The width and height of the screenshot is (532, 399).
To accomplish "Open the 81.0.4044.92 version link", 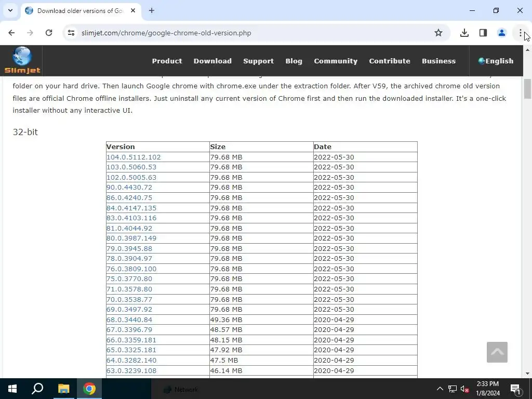I will (x=129, y=229).
